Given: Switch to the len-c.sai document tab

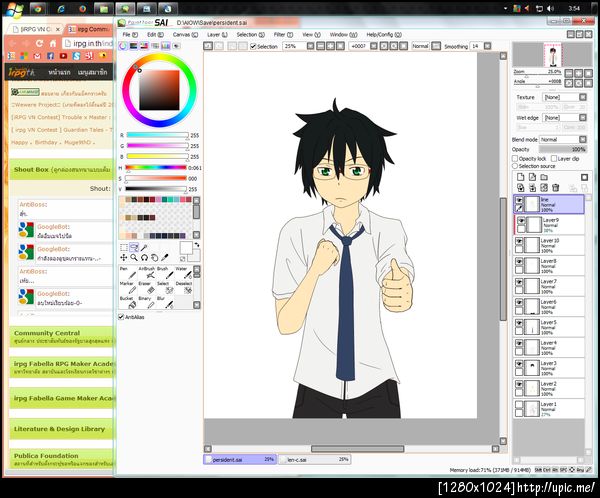Looking at the screenshot, I should 315,459.
